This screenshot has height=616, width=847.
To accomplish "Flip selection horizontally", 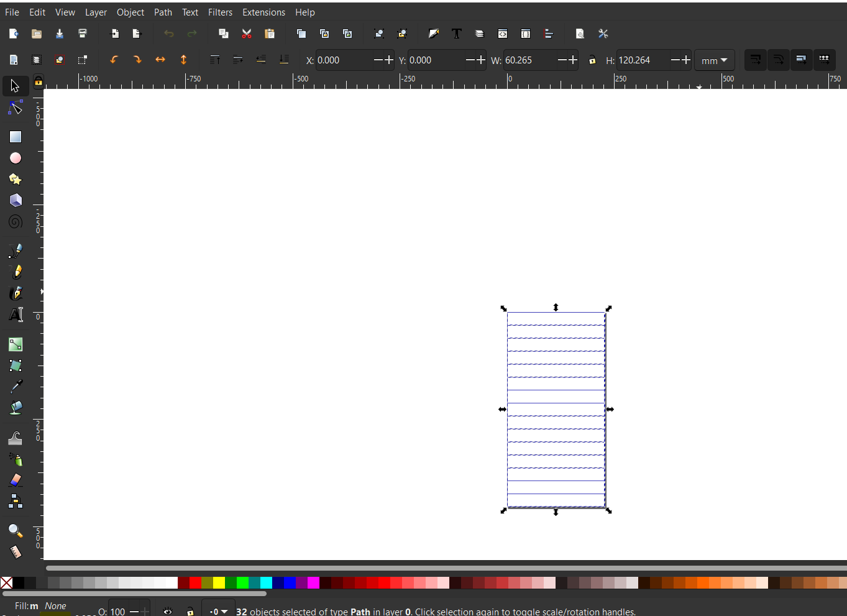I will pyautogui.click(x=160, y=60).
